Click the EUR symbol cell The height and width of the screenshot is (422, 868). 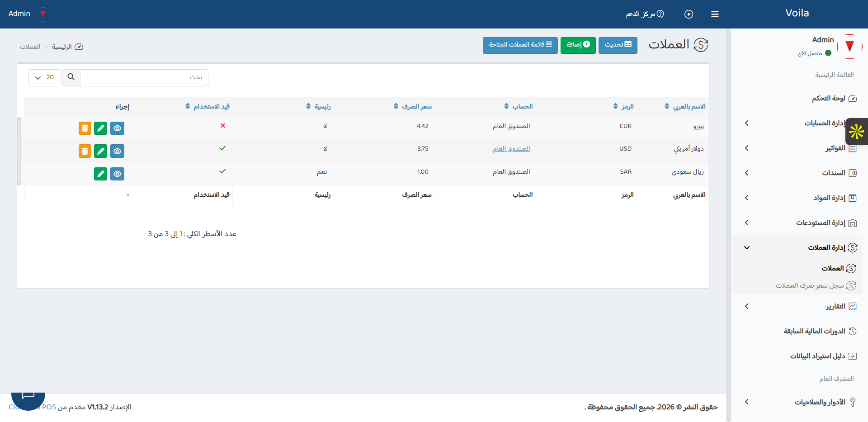[x=626, y=126]
